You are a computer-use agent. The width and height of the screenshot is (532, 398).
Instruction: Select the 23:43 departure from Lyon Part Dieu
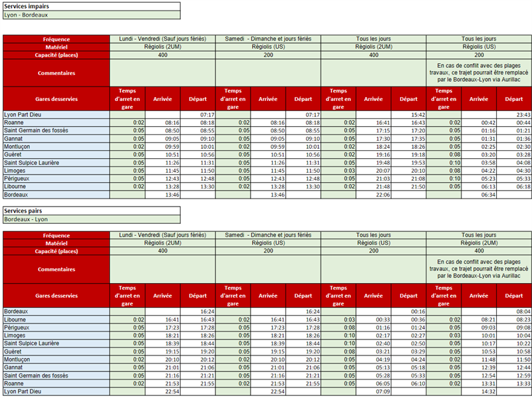click(513, 115)
